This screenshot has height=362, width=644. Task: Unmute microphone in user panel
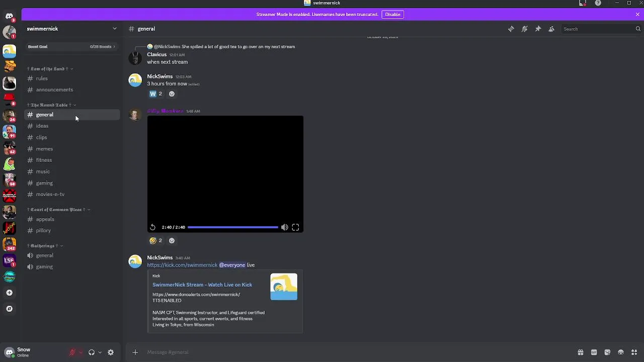tap(72, 352)
